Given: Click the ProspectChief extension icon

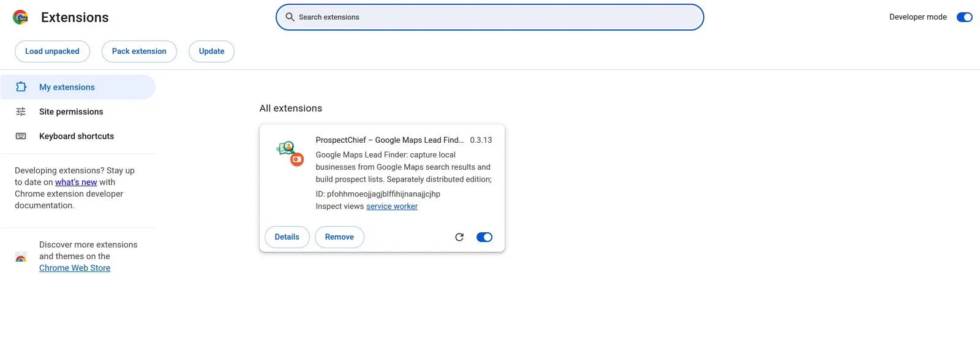Looking at the screenshot, I should tap(290, 153).
